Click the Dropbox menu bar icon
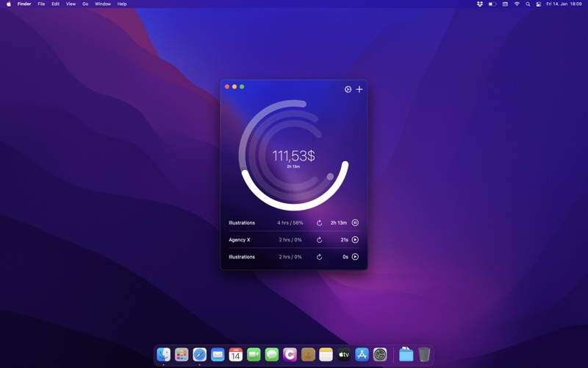This screenshot has width=588, height=368. click(x=480, y=4)
